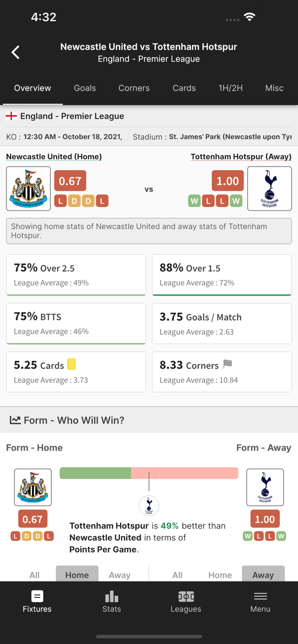Open the Leagues section via its icon

[x=185, y=601]
